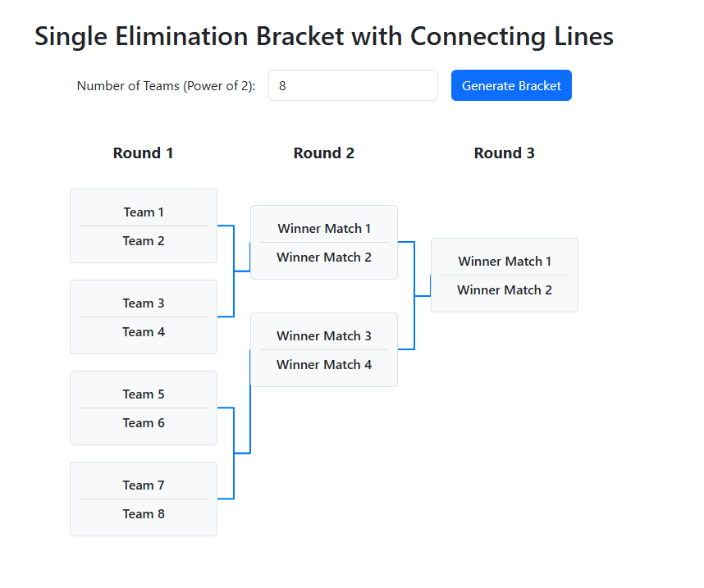Click the Number of Teams input field
Image resolution: width=704 pixels, height=588 pixels.
(x=353, y=85)
